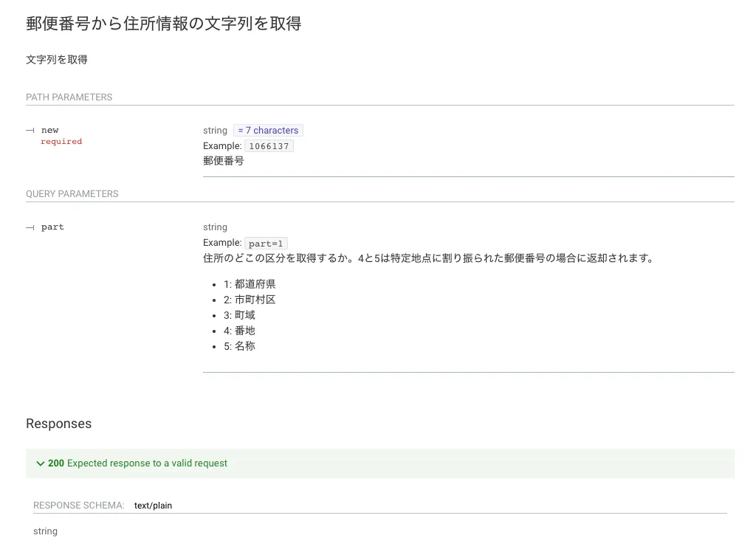Click the text/plain response schema type
756x541 pixels.
pos(153,506)
